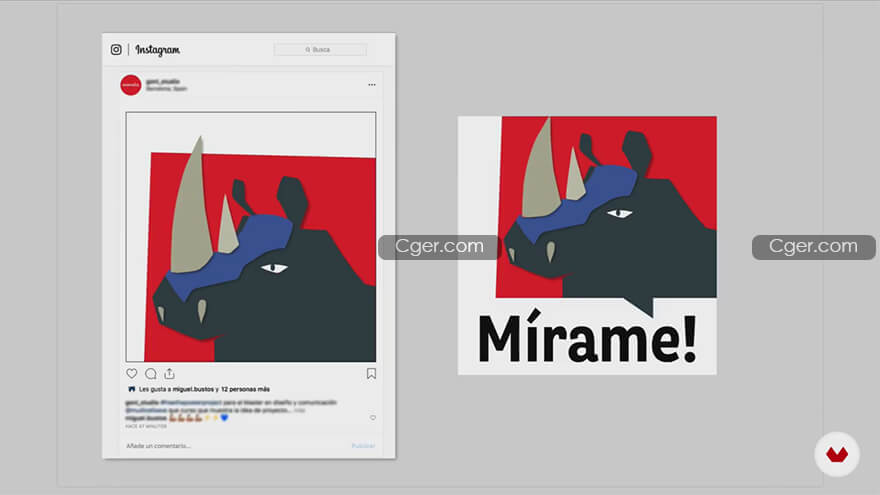Open the rhino post image in feed

click(250, 236)
